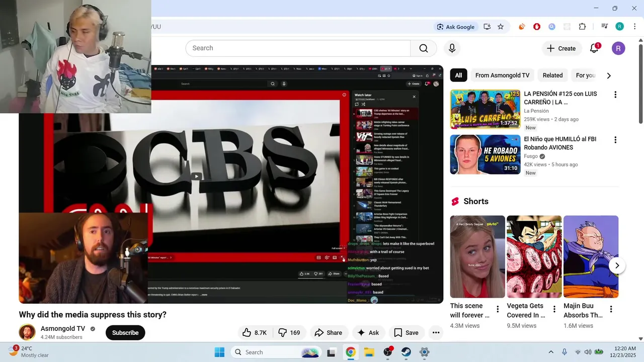Open options menu for El Niño que HUMILLÓ video
Viewport: 644px width, 362px height.
tap(615, 140)
